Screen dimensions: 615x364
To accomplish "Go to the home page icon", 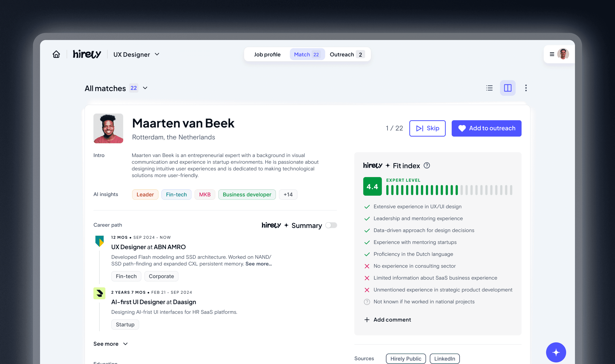I will tap(56, 54).
